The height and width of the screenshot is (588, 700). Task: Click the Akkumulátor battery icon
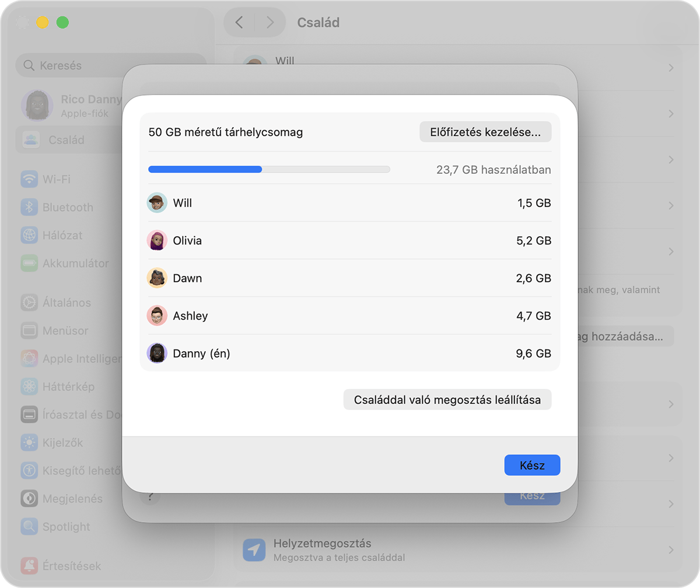coord(29,263)
